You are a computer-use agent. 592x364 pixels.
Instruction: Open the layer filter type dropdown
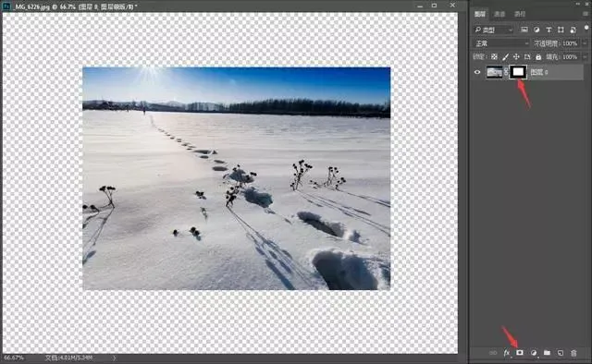(x=493, y=30)
